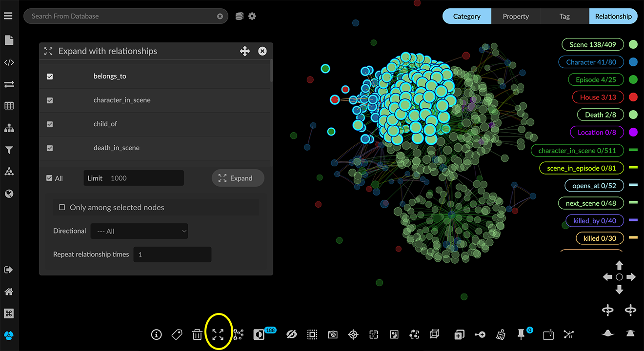The width and height of the screenshot is (644, 351).
Task: Click the trash delete icon in bottom toolbar
Action: pos(197,334)
